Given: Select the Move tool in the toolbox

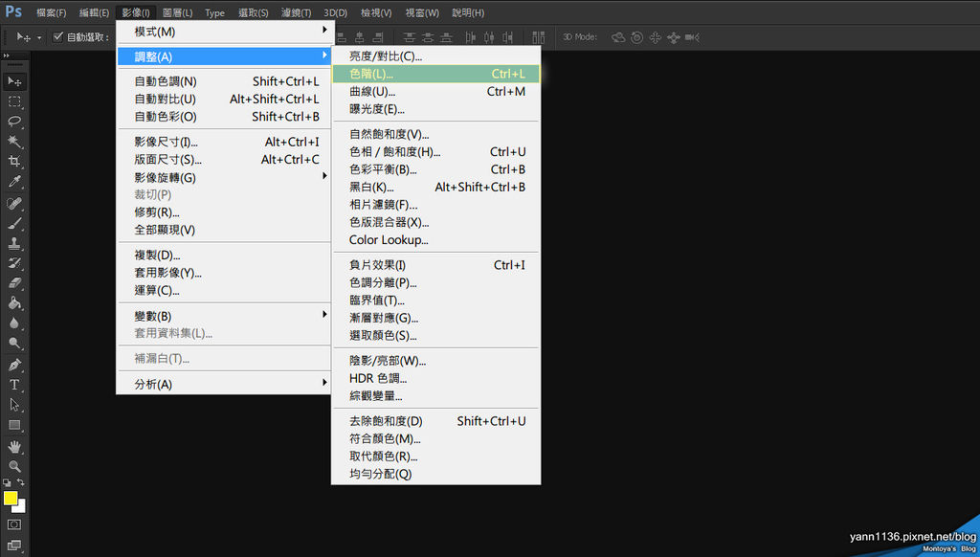Looking at the screenshot, I should [x=13, y=81].
